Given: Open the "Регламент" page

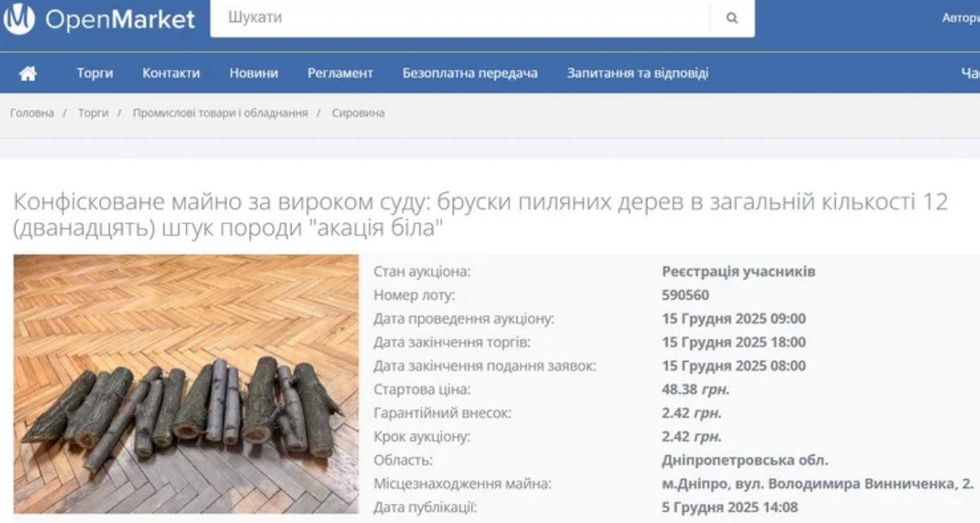Looking at the screenshot, I should pos(340,72).
